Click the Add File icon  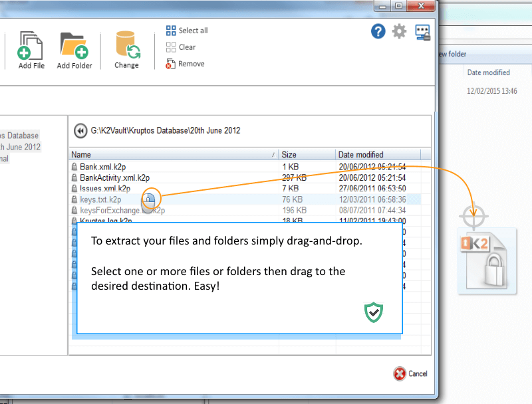[x=31, y=45]
